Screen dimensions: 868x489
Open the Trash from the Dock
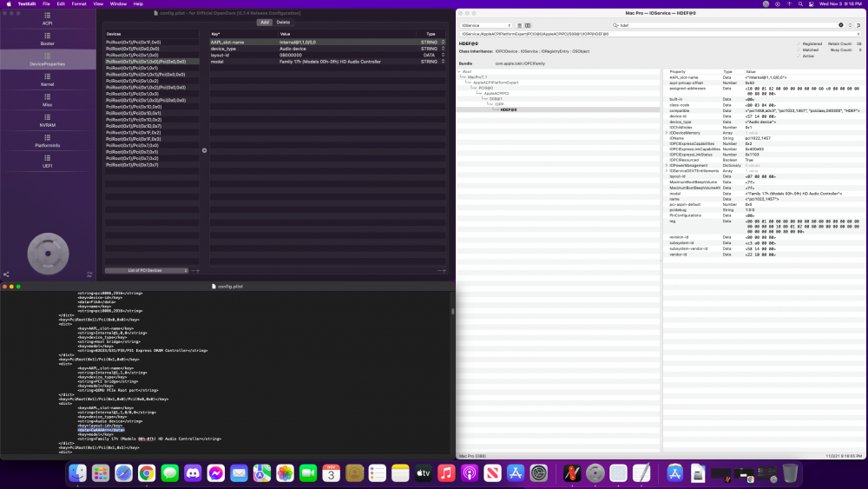(x=790, y=473)
